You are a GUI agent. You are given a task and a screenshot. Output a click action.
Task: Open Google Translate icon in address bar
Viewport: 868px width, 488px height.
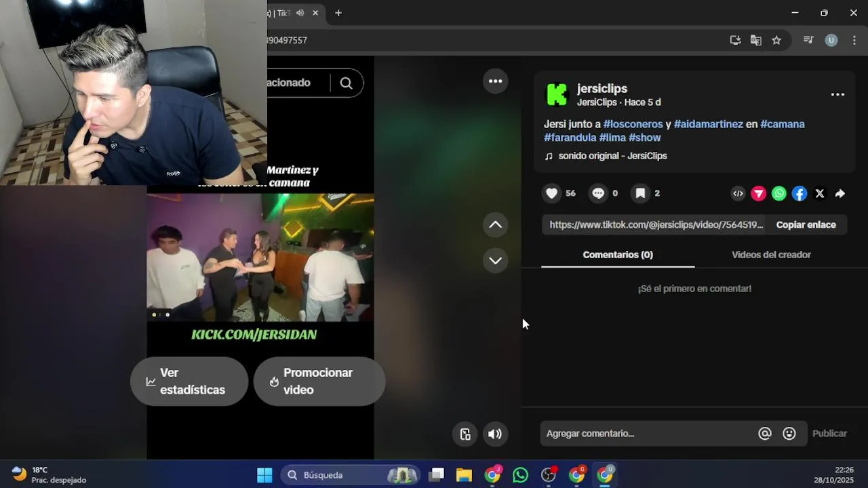[x=756, y=41]
